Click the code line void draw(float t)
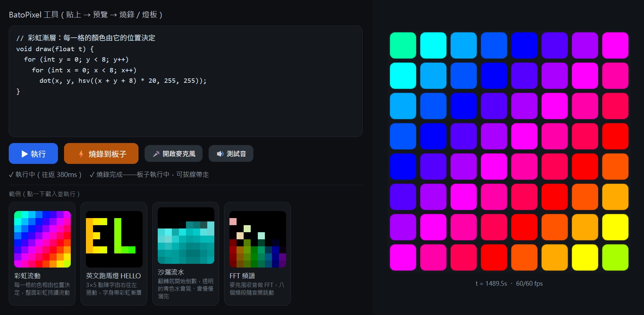This screenshot has height=315, width=644. pos(55,49)
